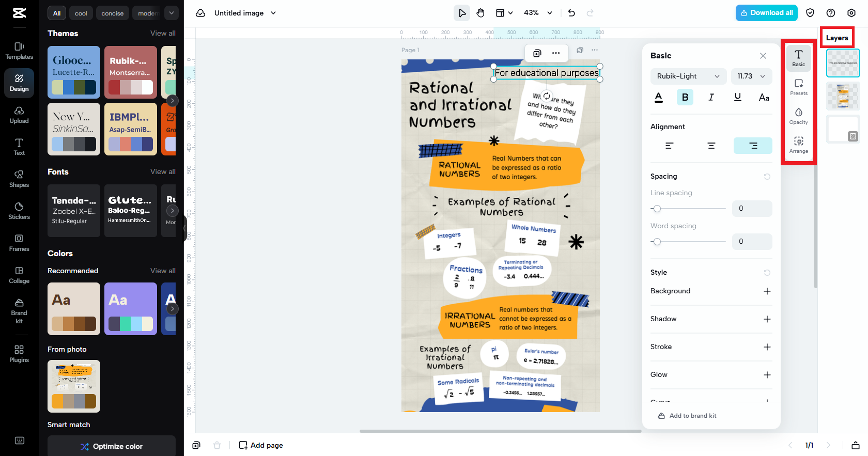Image resolution: width=868 pixels, height=456 pixels.
Task: Click the undo arrow
Action: point(571,13)
